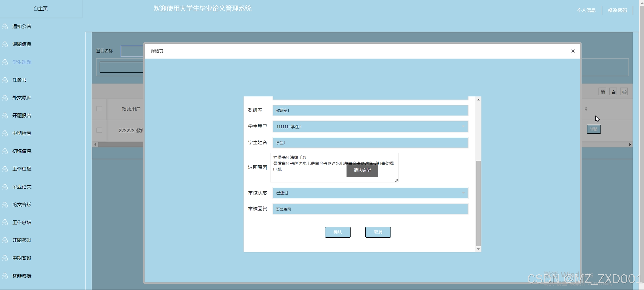Click the column filter grid icon

click(x=602, y=92)
